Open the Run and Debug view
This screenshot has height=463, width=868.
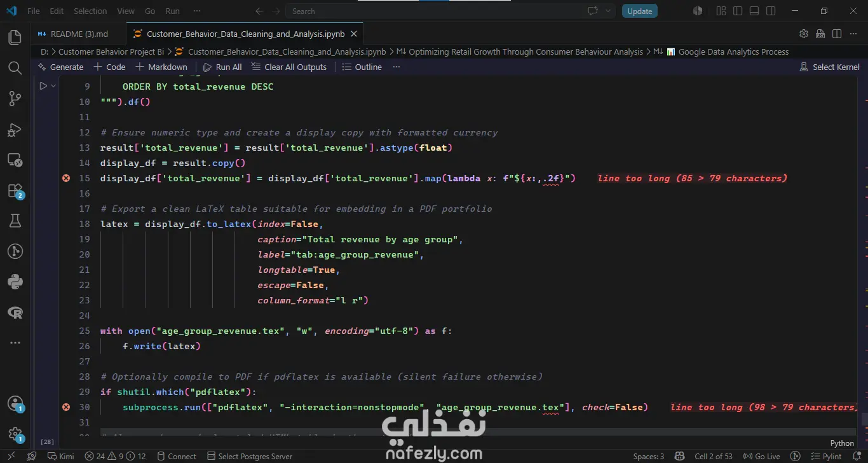15,129
